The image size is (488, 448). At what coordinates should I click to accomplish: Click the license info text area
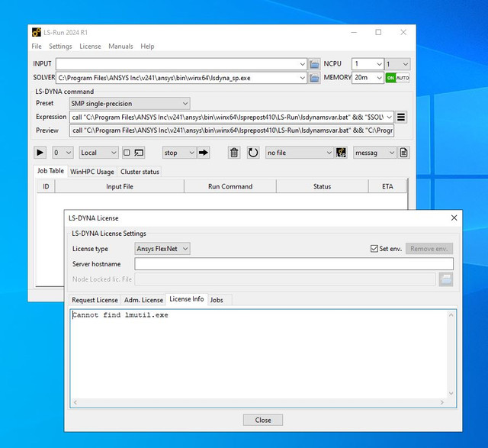click(259, 355)
